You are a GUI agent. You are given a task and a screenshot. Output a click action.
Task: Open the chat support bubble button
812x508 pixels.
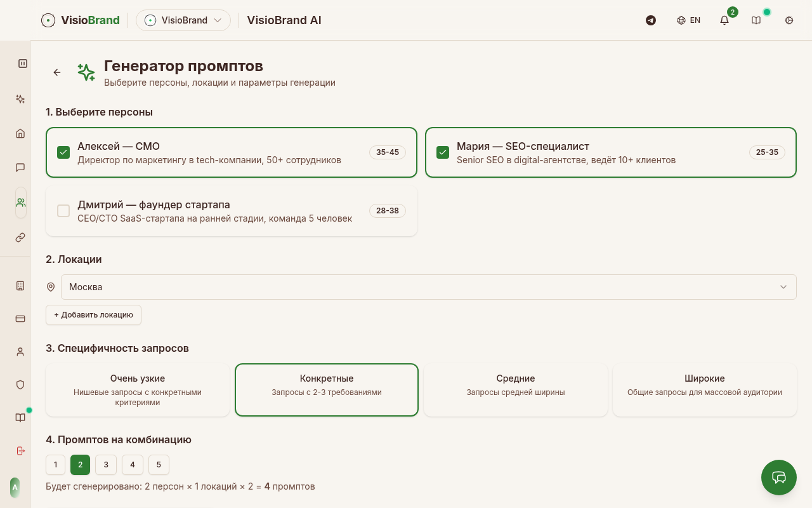pyautogui.click(x=778, y=477)
